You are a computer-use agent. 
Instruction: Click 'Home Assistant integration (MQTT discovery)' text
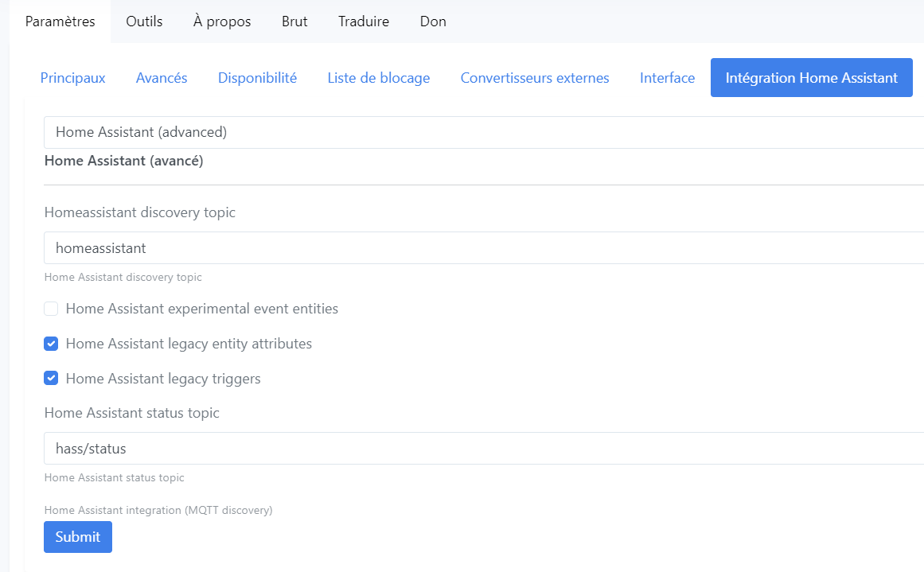(x=158, y=510)
